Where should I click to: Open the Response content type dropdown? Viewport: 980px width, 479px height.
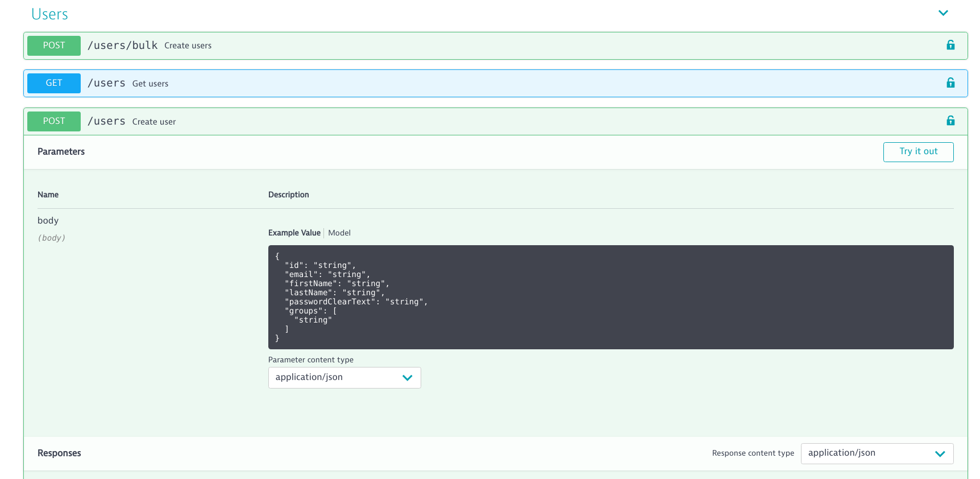877,453
